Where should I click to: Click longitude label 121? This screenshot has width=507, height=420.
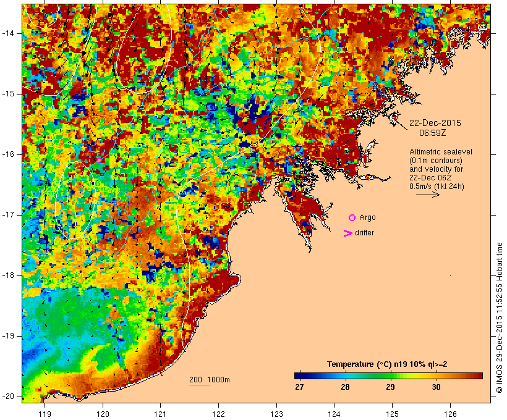click(160, 414)
